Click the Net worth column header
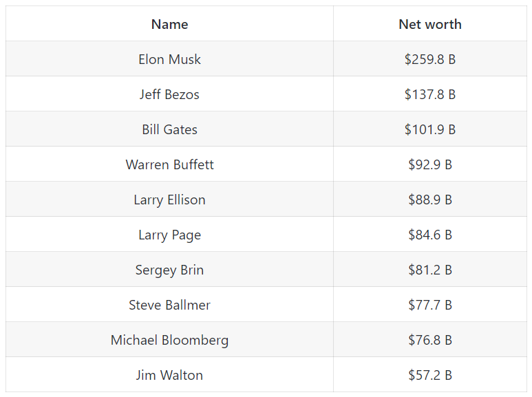 pos(430,24)
